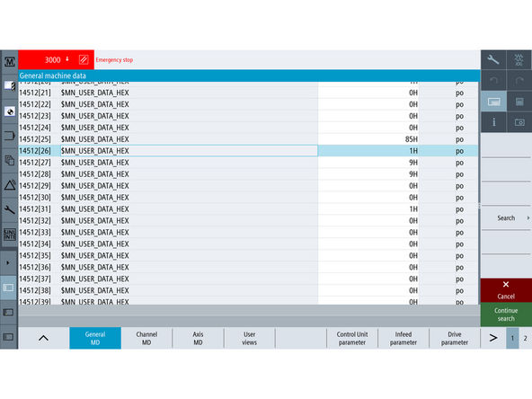Select the JOG mode icon
The width and height of the screenshot is (532, 399).
[519, 59]
